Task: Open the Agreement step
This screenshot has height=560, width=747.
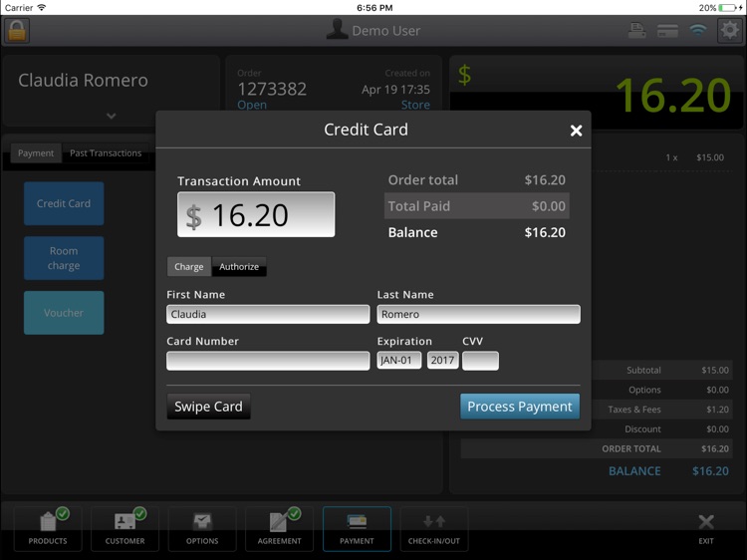Action: point(279,529)
